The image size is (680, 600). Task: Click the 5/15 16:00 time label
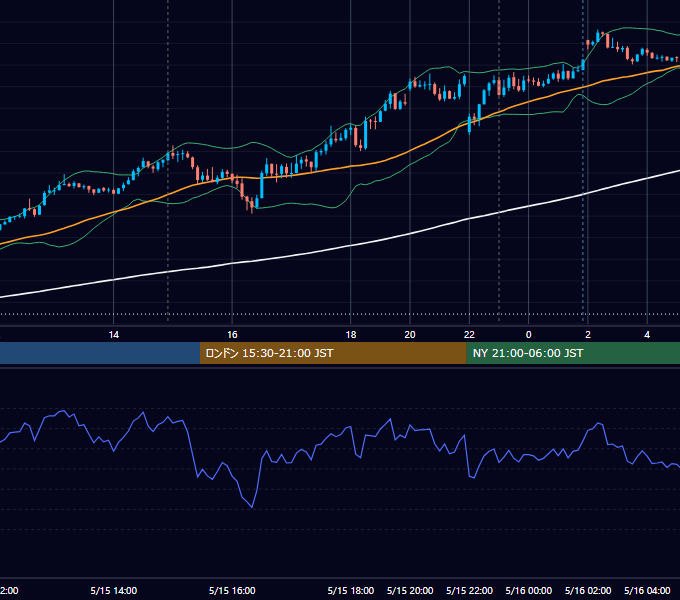[232, 590]
